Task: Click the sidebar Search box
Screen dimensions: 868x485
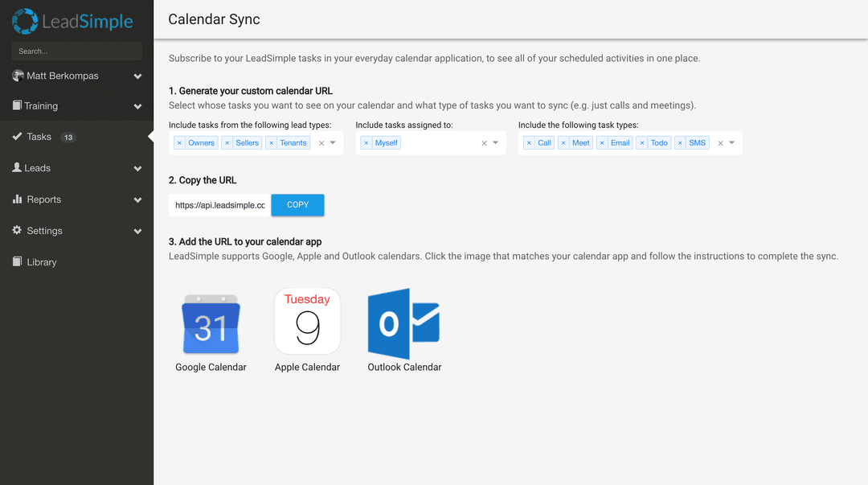Action: pos(76,51)
